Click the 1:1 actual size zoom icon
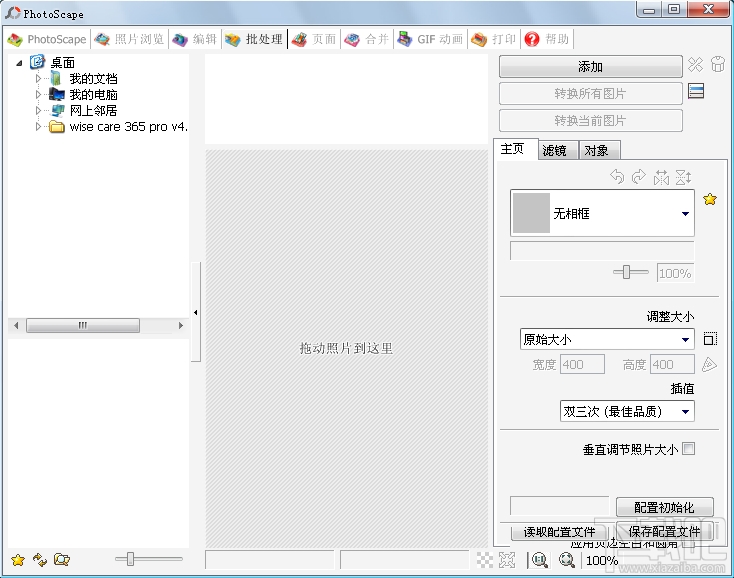This screenshot has width=734, height=578. click(x=539, y=560)
